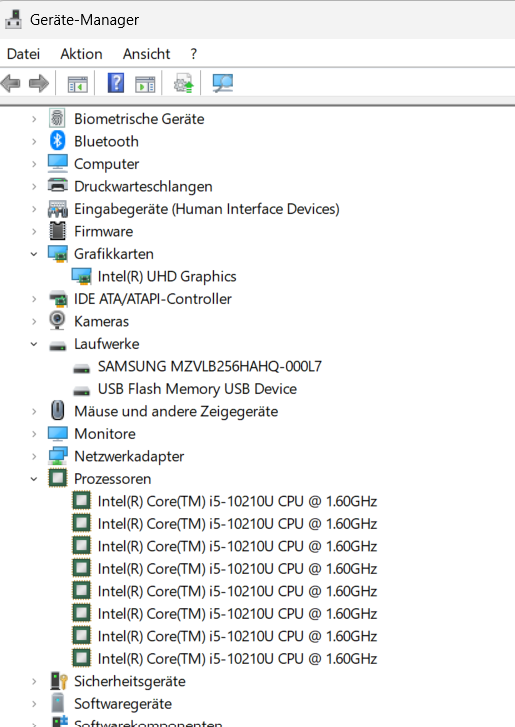This screenshot has height=727, width=515.
Task: Click the Forward arrow toolbar icon
Action: coord(38,83)
